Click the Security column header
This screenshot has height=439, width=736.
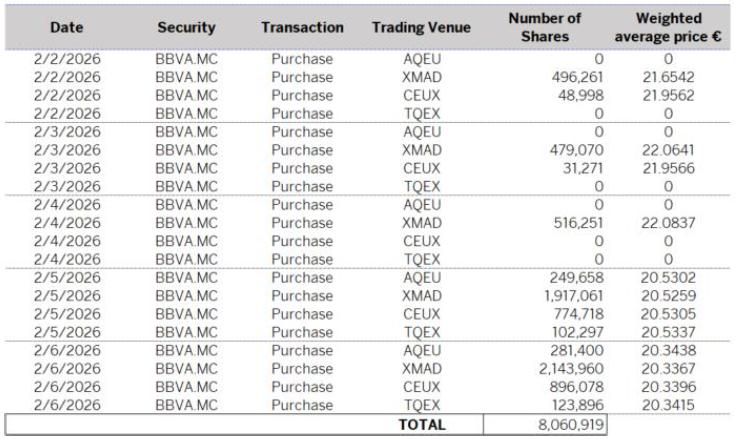(186, 27)
